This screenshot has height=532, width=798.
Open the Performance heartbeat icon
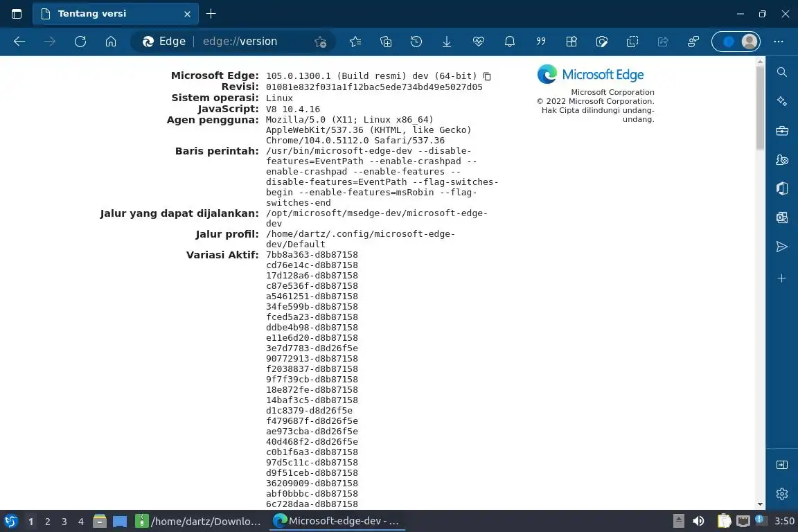pyautogui.click(x=479, y=42)
